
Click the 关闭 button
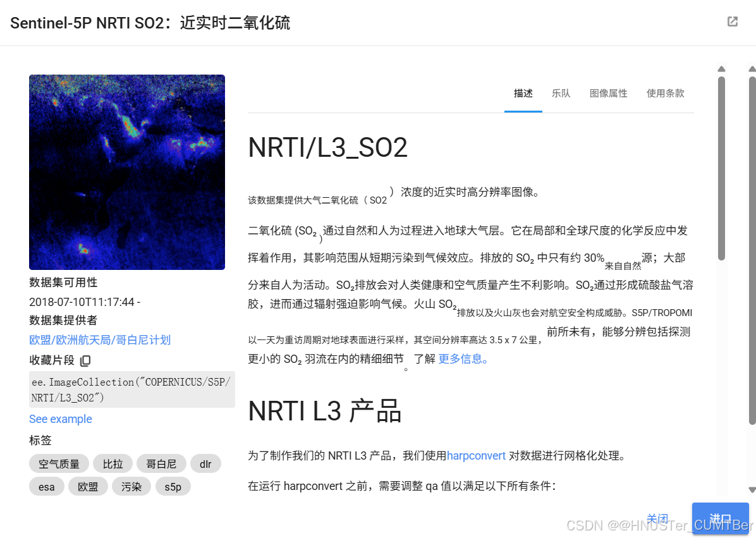pos(657,519)
